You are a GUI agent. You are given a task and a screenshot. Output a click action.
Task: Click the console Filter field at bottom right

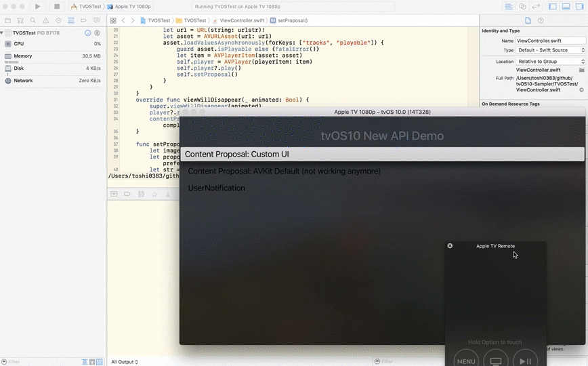(408, 362)
